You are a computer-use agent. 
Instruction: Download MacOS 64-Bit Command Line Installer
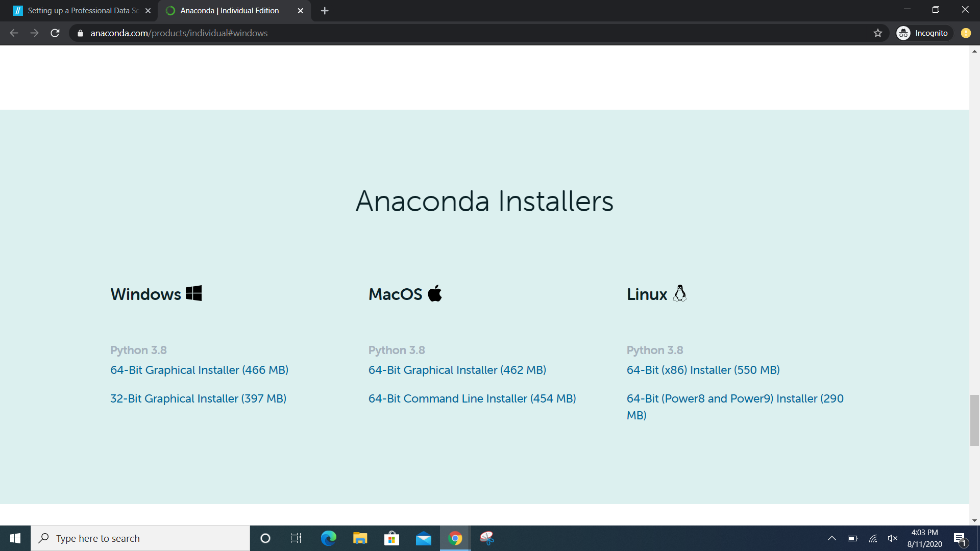click(472, 398)
